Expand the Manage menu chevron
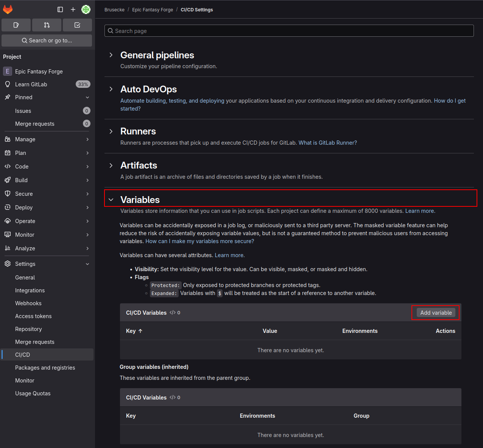Image resolution: width=483 pixels, height=448 pixels. (x=87, y=139)
